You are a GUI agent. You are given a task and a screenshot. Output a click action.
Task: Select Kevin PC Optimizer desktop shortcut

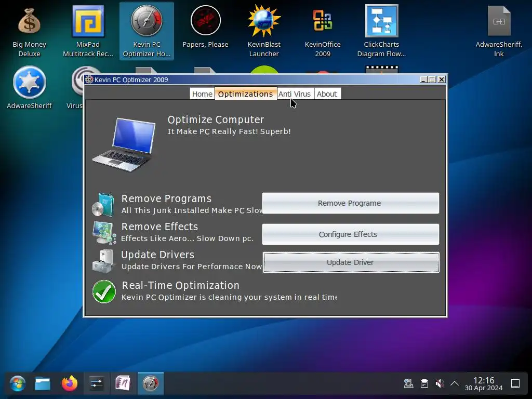pyautogui.click(x=147, y=31)
